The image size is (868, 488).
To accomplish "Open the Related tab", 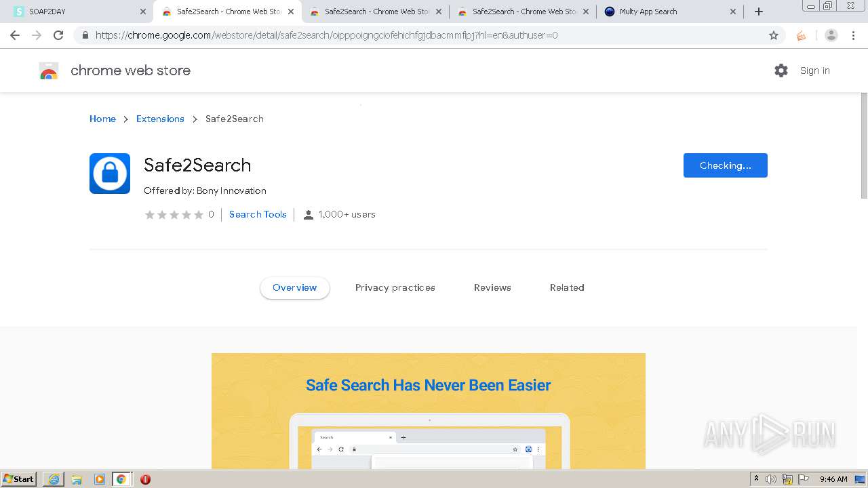I will point(567,287).
